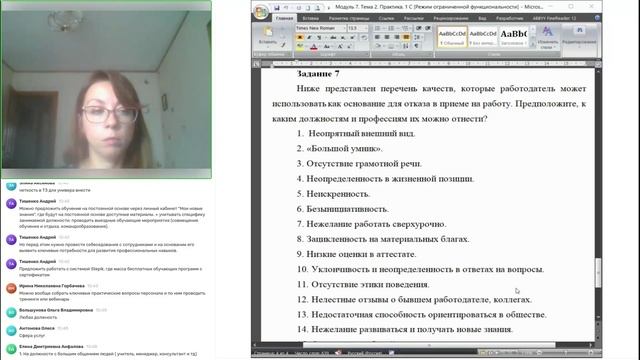The image size is (640, 360).
Task: Toggle Bold formatting
Action: pyautogui.click(x=300, y=37)
